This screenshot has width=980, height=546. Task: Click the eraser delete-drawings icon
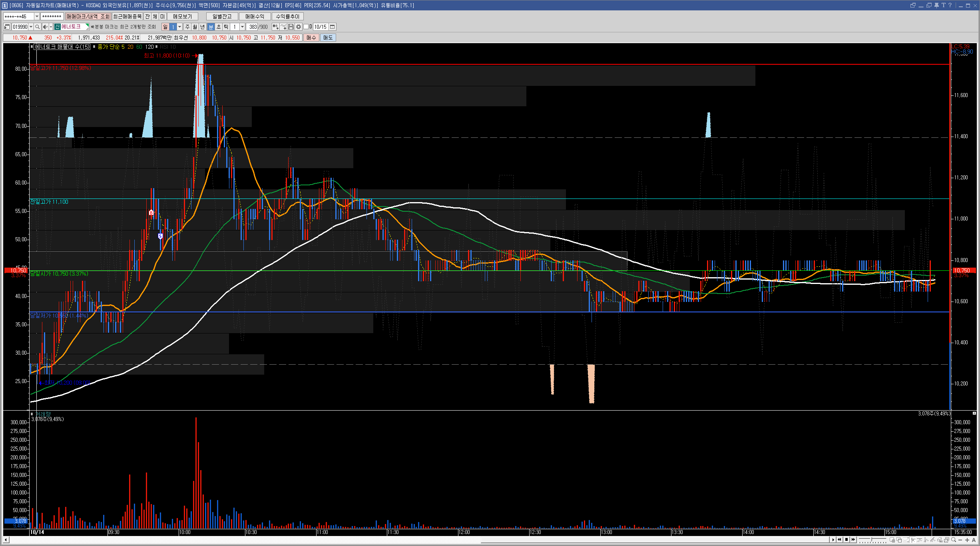[940, 540]
